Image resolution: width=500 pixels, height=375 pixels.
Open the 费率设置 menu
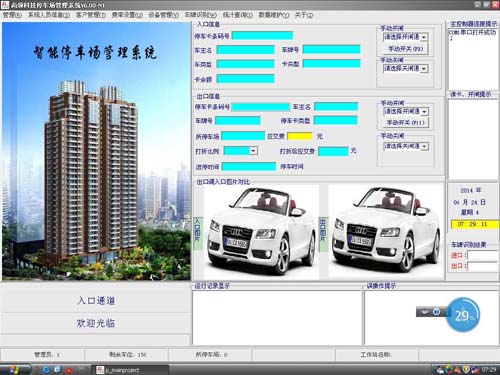tap(127, 15)
